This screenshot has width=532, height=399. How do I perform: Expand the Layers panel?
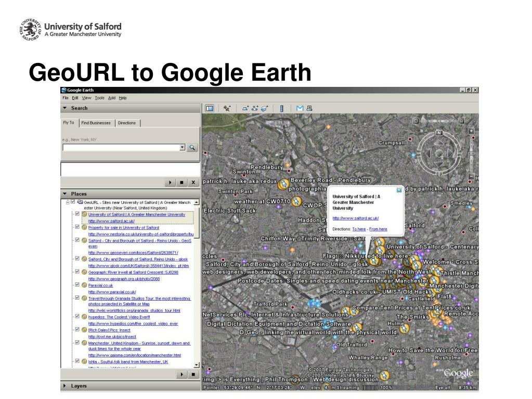[65, 386]
